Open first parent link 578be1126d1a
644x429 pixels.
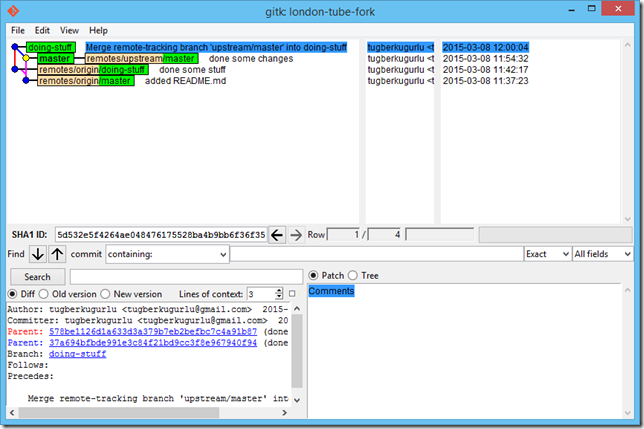coord(153,331)
